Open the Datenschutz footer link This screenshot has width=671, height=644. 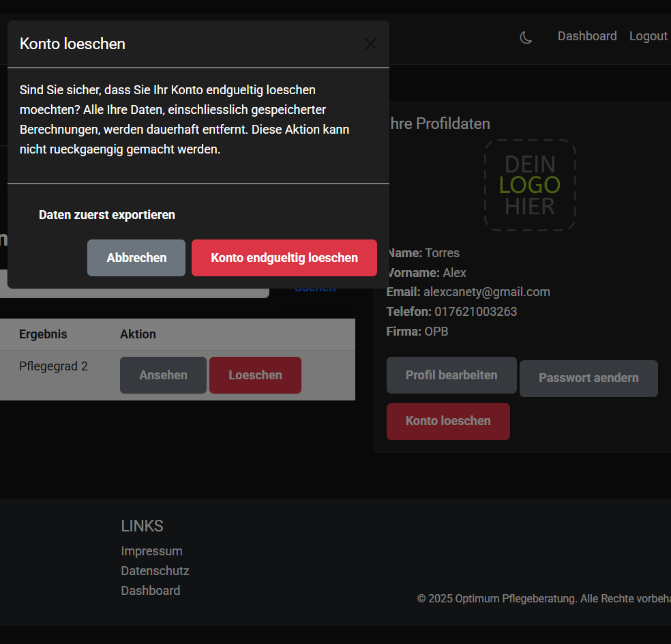coord(155,571)
